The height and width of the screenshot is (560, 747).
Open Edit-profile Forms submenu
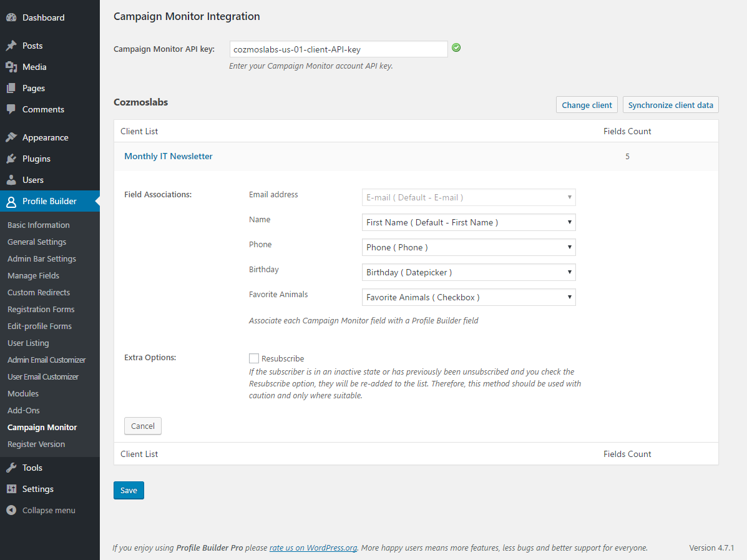click(x=39, y=326)
